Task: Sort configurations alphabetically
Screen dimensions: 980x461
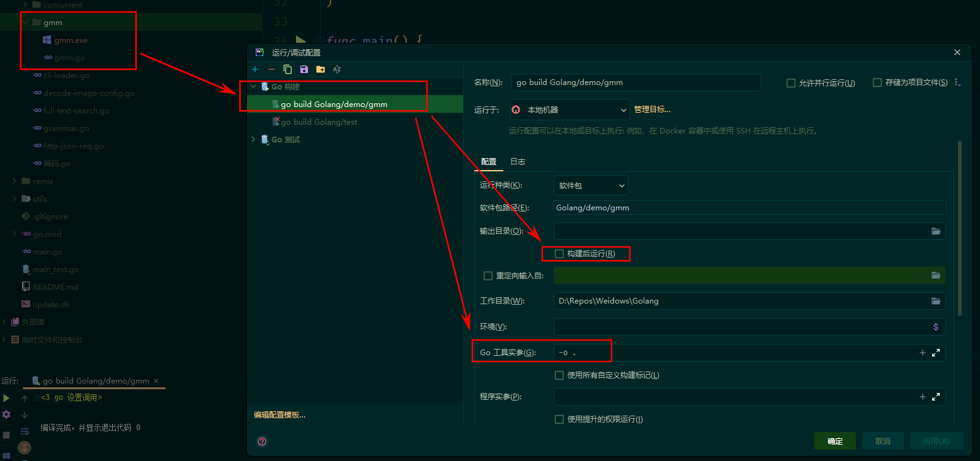Action: [337, 69]
